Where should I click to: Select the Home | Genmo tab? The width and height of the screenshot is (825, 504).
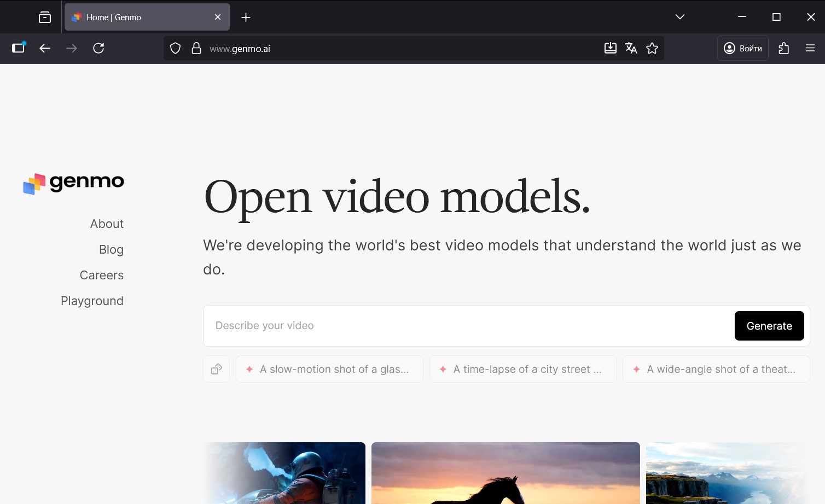point(140,17)
